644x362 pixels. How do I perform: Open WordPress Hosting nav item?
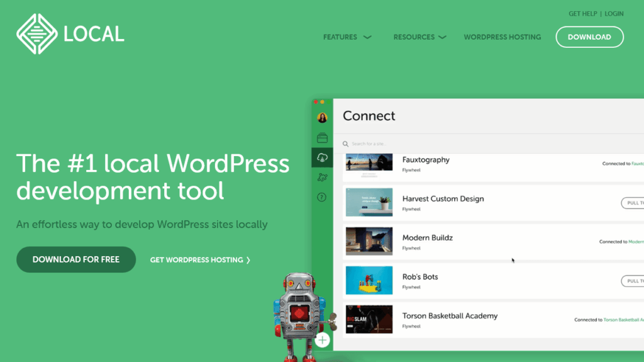502,37
